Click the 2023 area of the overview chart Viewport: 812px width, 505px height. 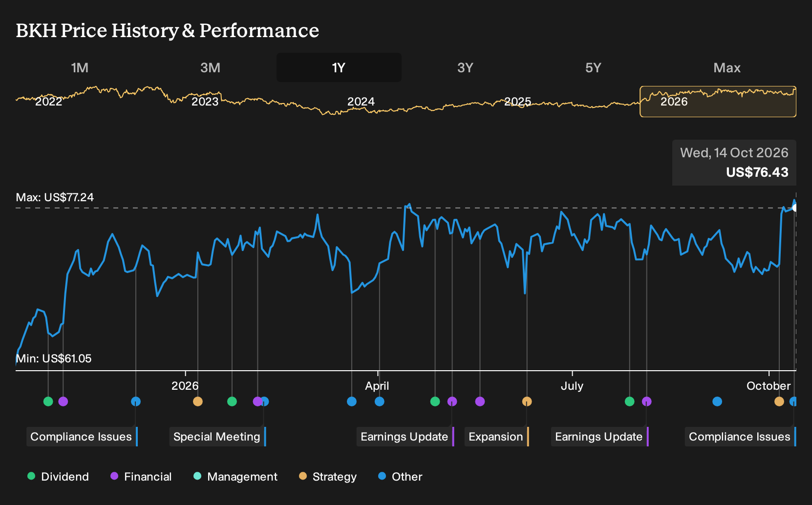point(205,102)
